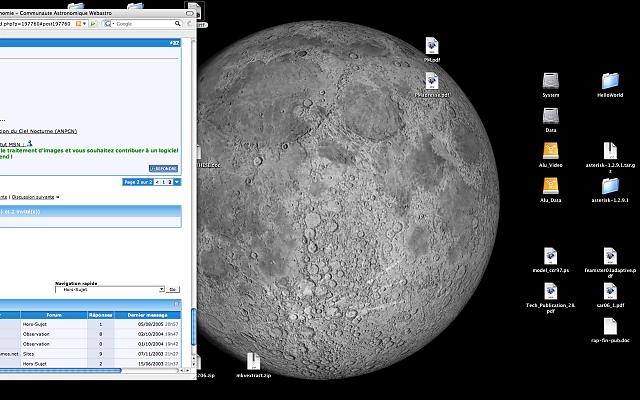
Task: Focus the Google search field
Action: pyautogui.click(x=145, y=24)
